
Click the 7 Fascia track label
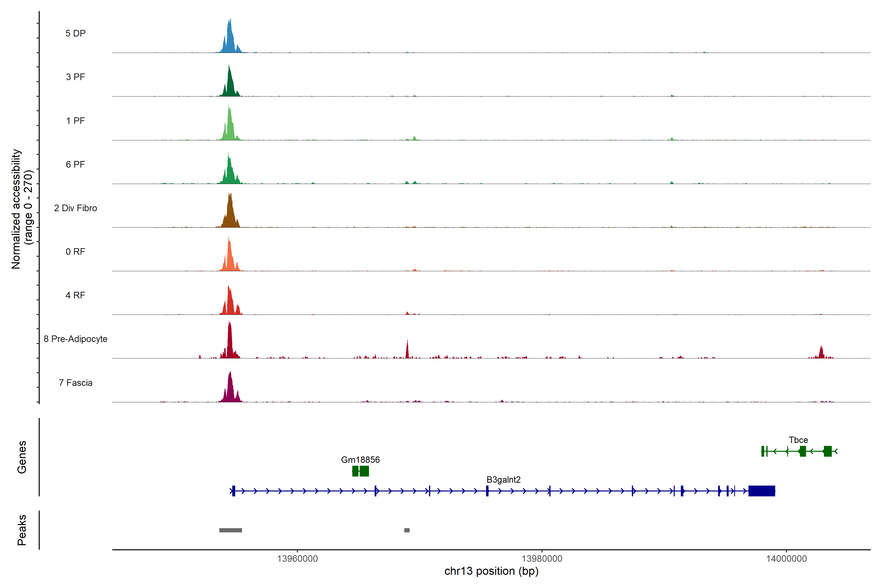click(x=75, y=383)
